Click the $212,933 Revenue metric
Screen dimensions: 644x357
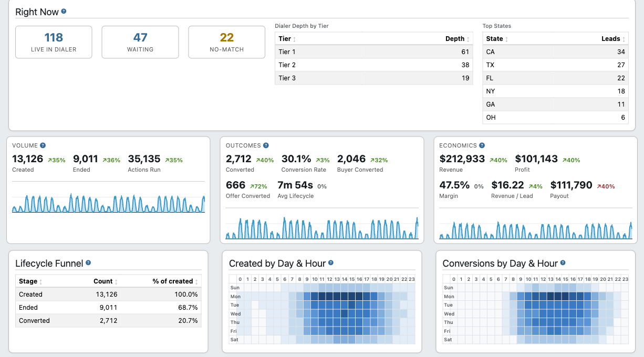[473, 163]
